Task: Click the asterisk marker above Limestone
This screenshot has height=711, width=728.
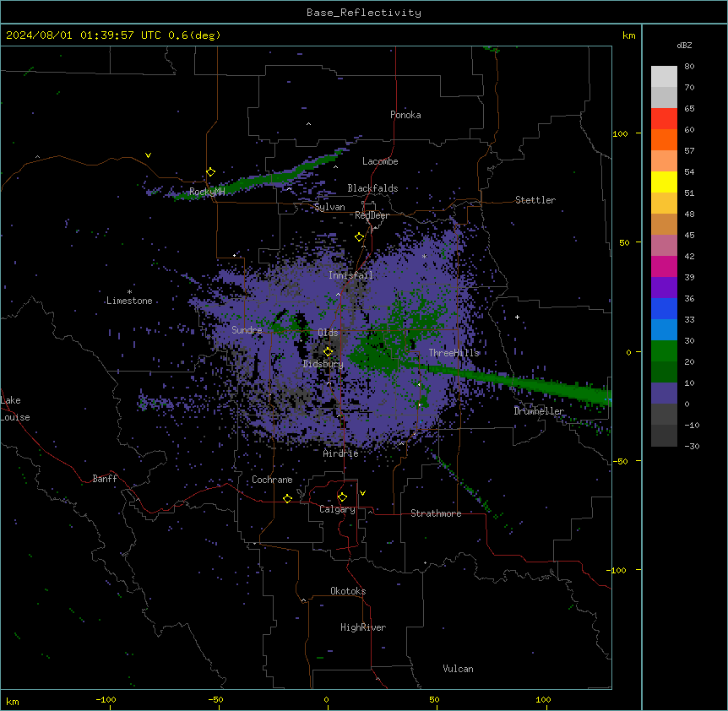Action: point(129,292)
